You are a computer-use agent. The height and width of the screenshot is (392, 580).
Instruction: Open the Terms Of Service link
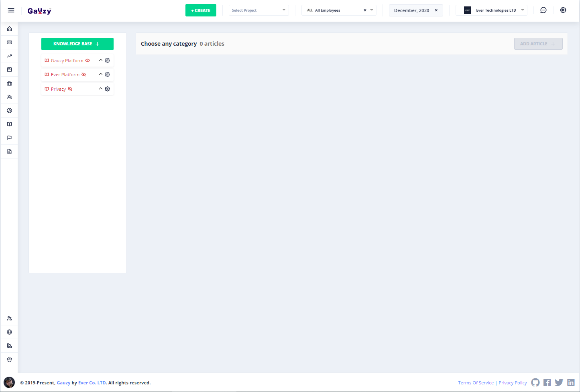476,383
